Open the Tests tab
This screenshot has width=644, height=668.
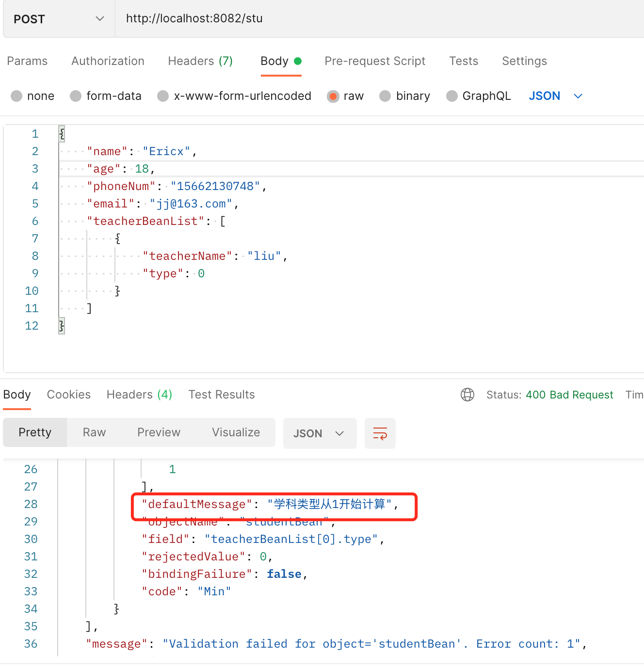[x=464, y=61]
